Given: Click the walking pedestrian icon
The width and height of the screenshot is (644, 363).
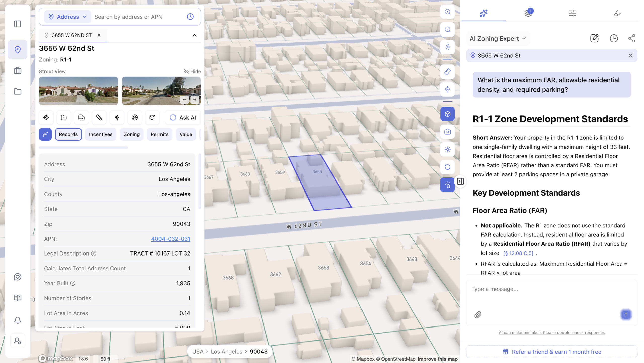Looking at the screenshot, I should (x=117, y=117).
